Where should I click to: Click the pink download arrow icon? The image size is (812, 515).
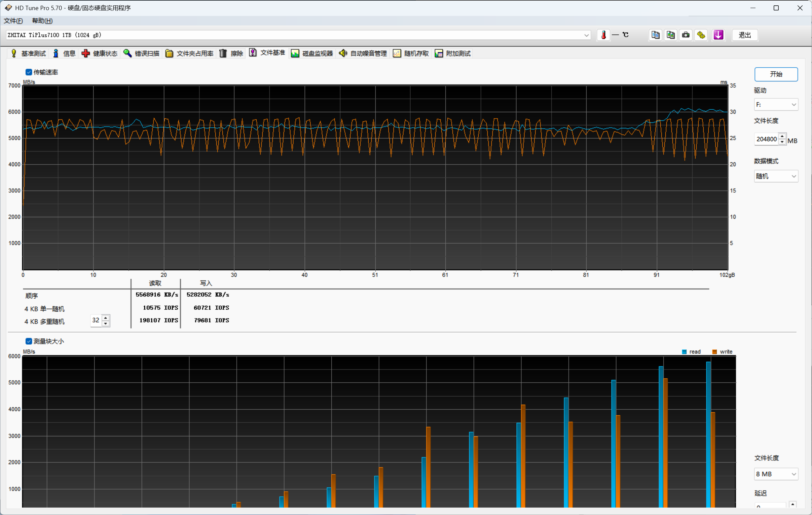click(718, 35)
